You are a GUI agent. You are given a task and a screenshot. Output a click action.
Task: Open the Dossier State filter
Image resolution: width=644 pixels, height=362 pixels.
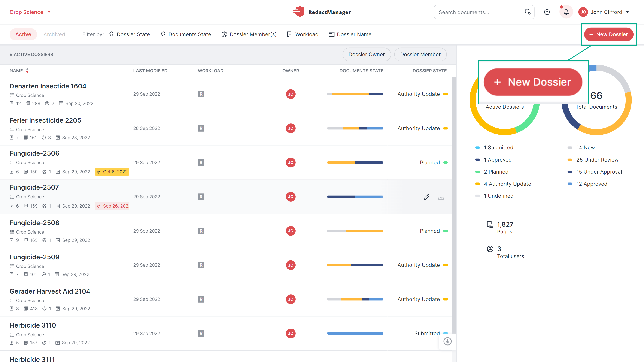pos(130,34)
